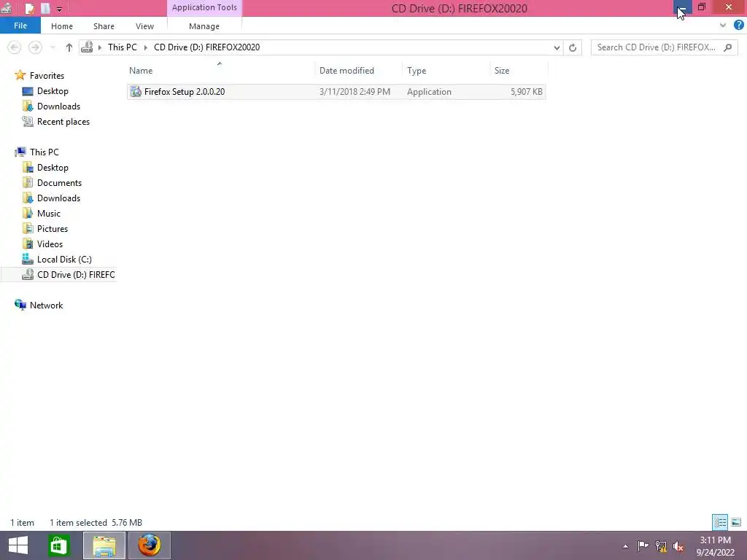Open the clock showing 3:11 PM

tap(715, 546)
